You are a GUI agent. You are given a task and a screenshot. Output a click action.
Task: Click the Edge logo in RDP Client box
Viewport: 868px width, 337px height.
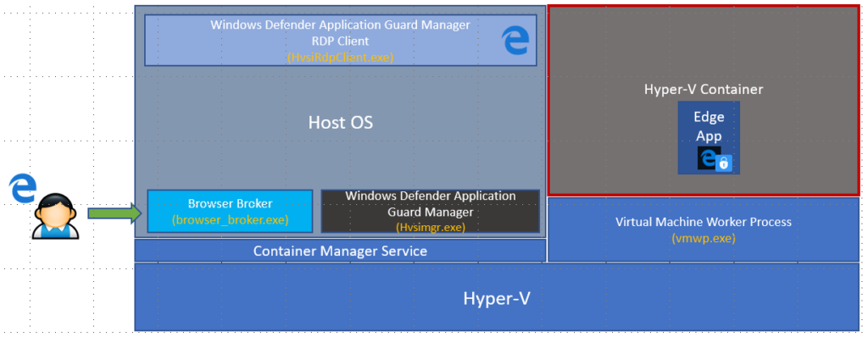click(x=515, y=41)
